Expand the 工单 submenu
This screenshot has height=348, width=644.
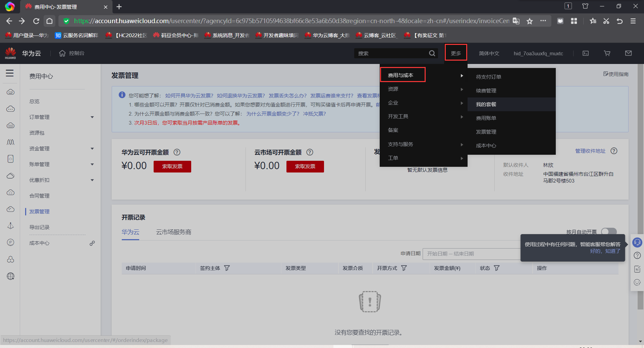(x=424, y=158)
